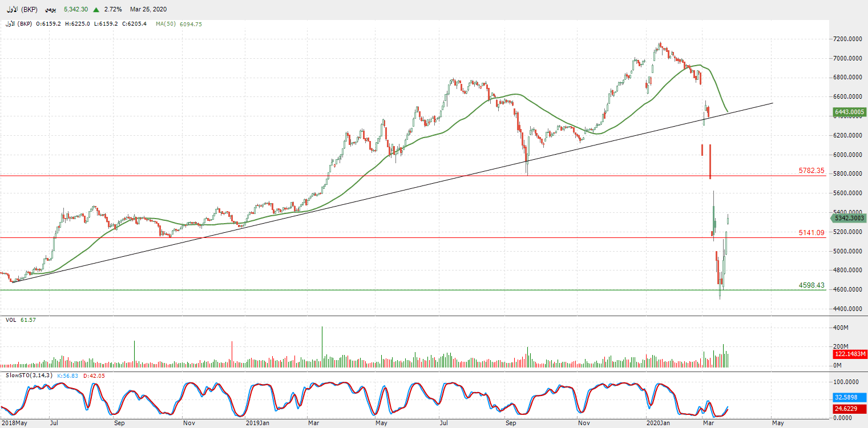Click the 2020Jan time axis label
This screenshot has height=428, width=868.
(x=658, y=423)
